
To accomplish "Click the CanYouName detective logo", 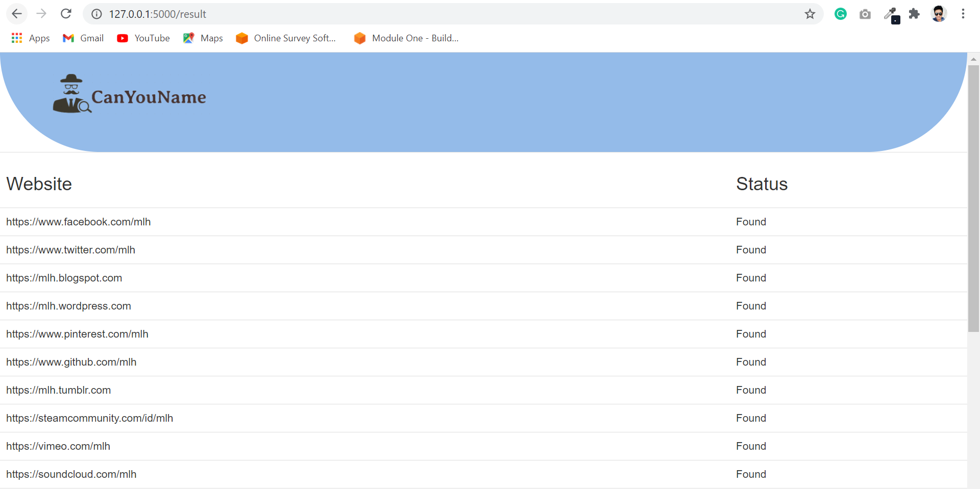I will [129, 94].
